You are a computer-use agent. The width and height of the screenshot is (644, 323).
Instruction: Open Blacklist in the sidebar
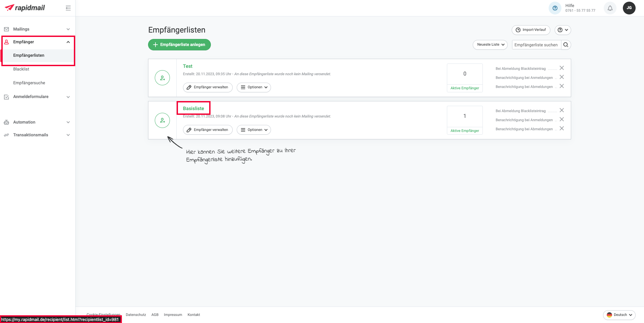click(x=21, y=69)
